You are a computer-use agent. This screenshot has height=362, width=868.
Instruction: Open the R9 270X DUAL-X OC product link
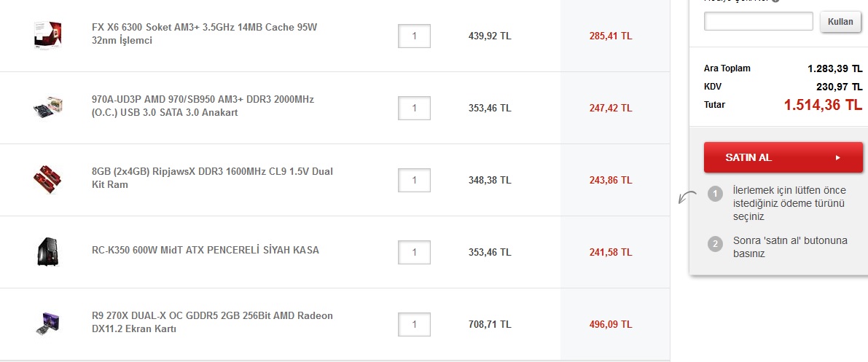213,322
